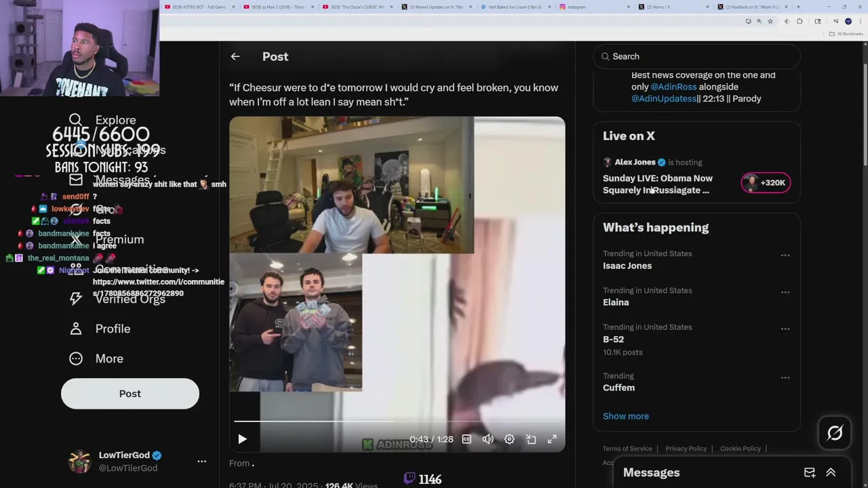This screenshot has width=868, height=488.
Task: Click Alex Jones host name
Action: 635,163
